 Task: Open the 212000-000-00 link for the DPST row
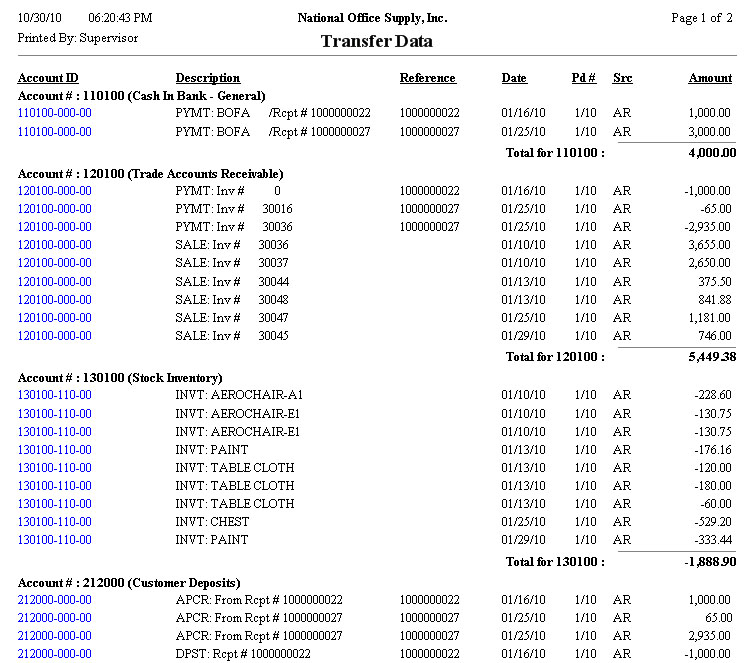click(55, 654)
